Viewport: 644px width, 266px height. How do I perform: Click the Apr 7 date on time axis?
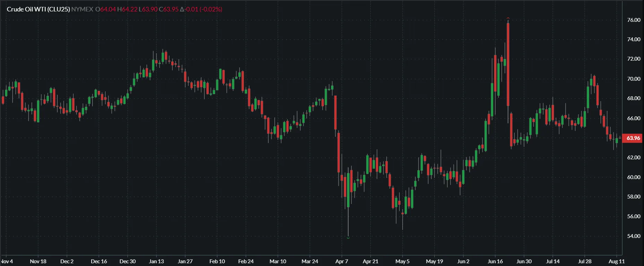tap(342, 261)
